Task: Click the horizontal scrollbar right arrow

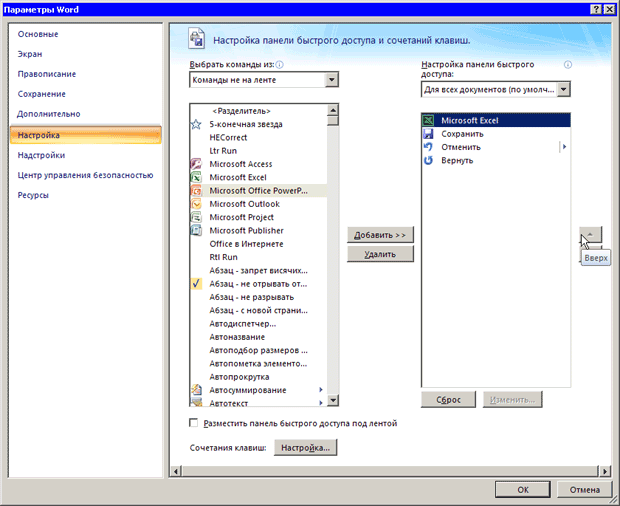Action: click(x=605, y=471)
